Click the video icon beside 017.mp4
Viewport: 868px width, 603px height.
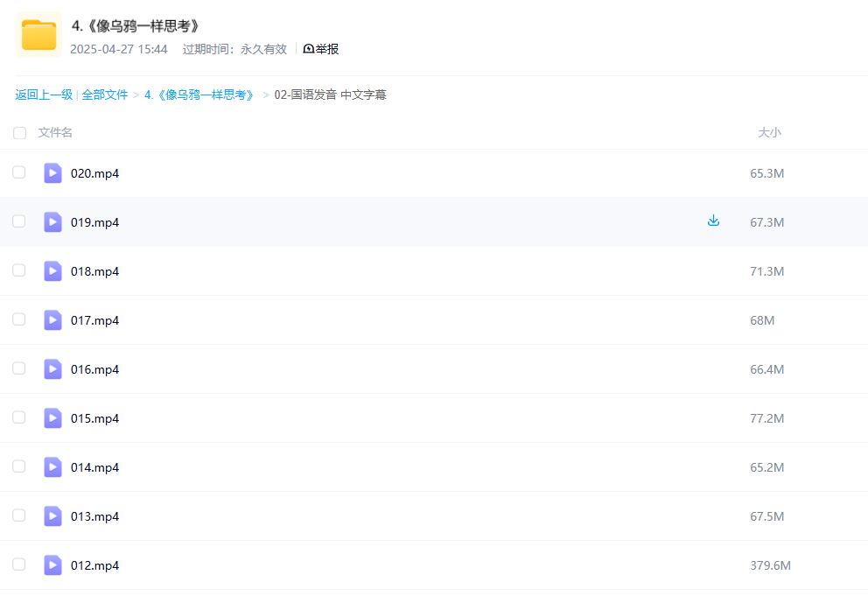pyautogui.click(x=52, y=320)
